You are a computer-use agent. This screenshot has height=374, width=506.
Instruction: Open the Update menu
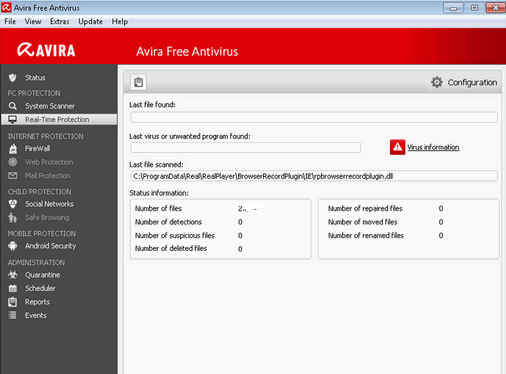pos(90,22)
